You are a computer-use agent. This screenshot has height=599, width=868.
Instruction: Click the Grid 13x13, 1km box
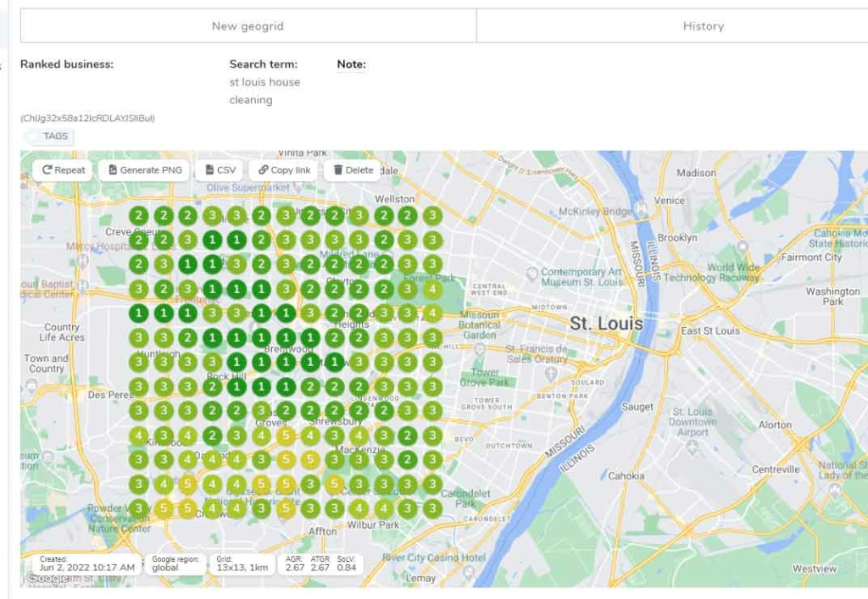(x=242, y=564)
